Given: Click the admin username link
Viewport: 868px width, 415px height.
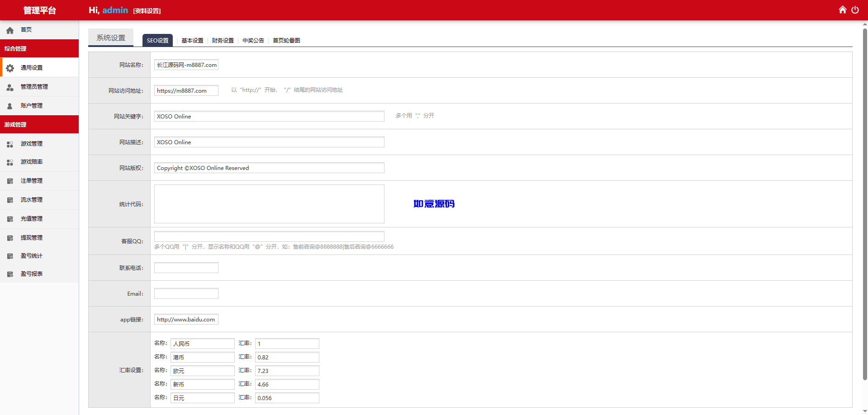Looking at the screenshot, I should pyautogui.click(x=115, y=10).
